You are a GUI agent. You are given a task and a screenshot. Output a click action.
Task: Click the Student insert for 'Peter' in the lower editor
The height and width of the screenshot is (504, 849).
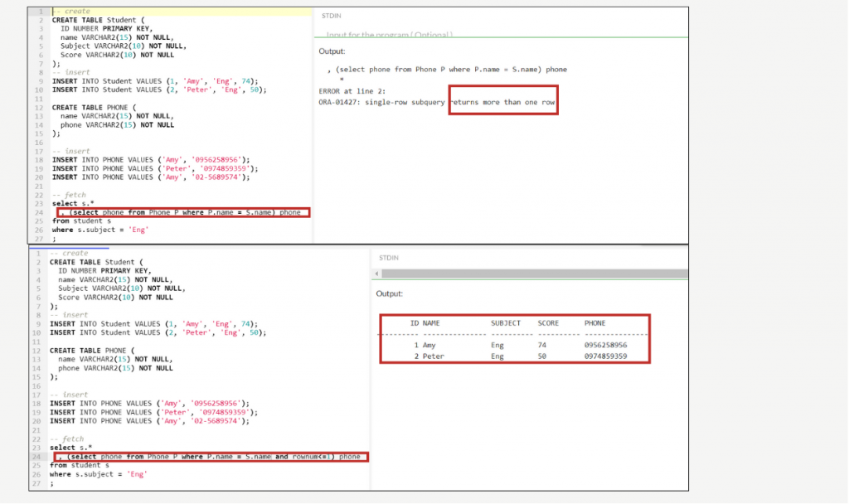(158, 332)
